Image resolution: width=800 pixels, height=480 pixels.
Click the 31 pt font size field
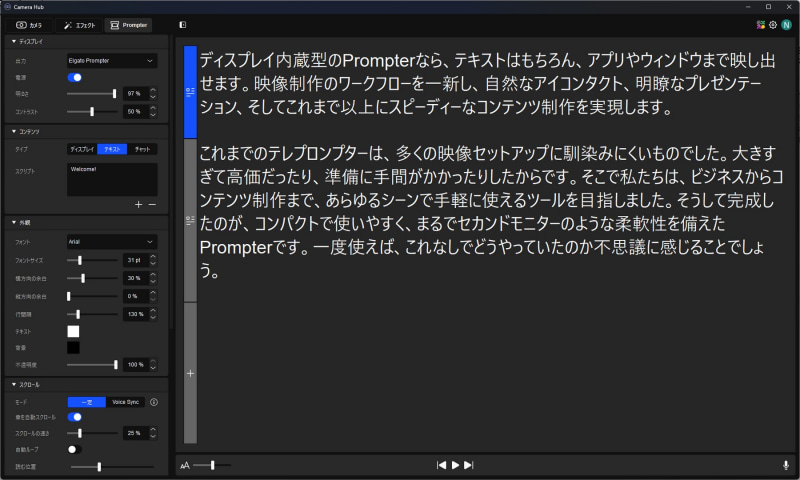coord(135,260)
